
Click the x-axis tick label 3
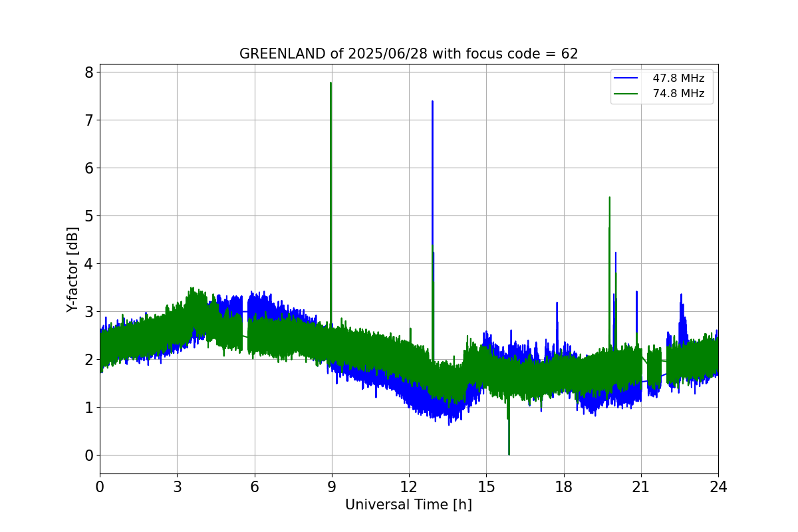[x=177, y=487]
